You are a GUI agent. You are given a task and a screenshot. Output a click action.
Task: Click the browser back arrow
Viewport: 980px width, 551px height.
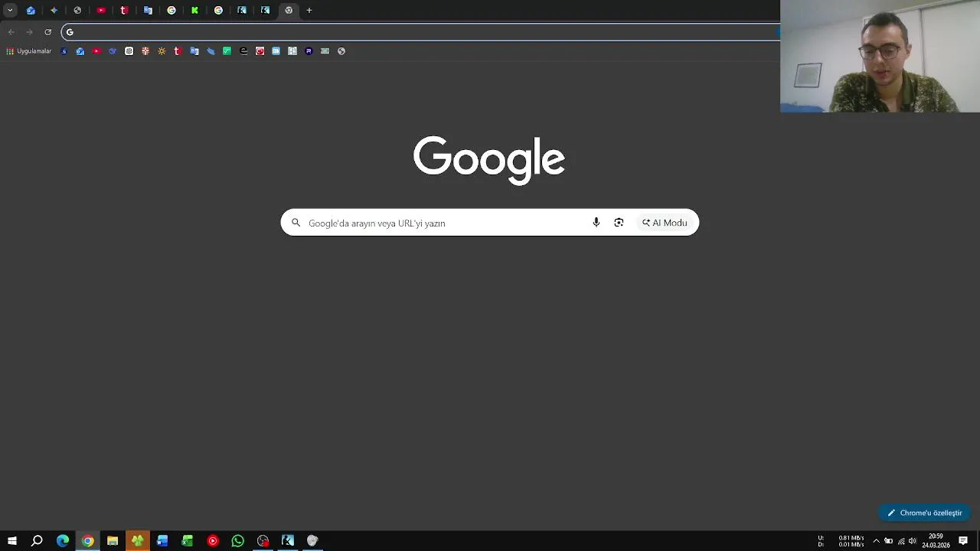click(x=11, y=32)
